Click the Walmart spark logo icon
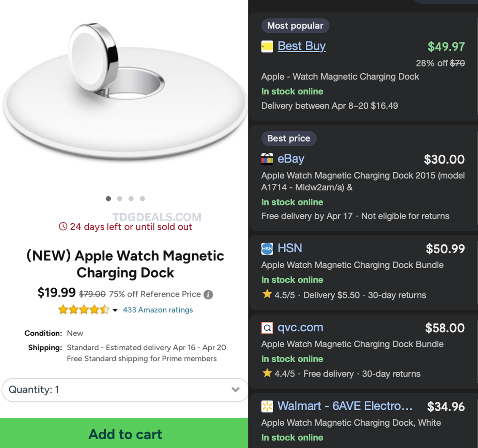The width and height of the screenshot is (478, 448). (267, 406)
